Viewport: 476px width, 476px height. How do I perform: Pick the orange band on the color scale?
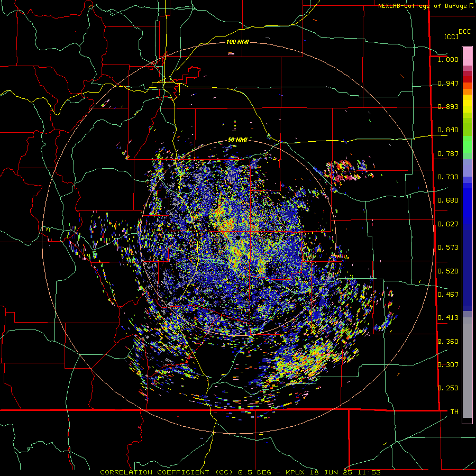(467, 91)
